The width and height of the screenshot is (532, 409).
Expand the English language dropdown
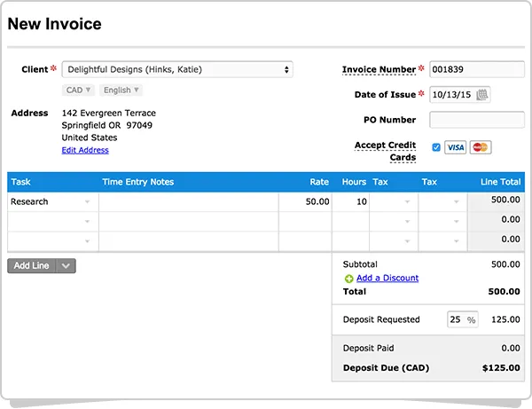[x=121, y=90]
